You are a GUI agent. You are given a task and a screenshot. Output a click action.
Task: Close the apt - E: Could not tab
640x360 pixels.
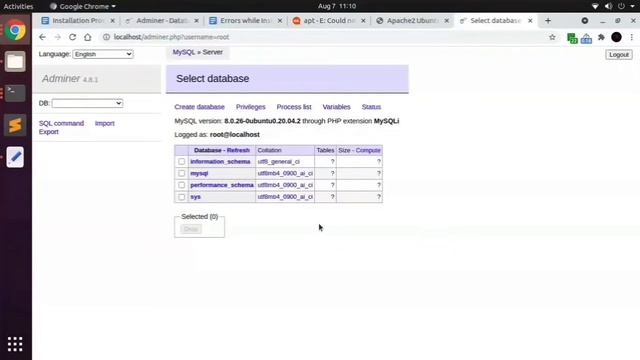[363, 20]
